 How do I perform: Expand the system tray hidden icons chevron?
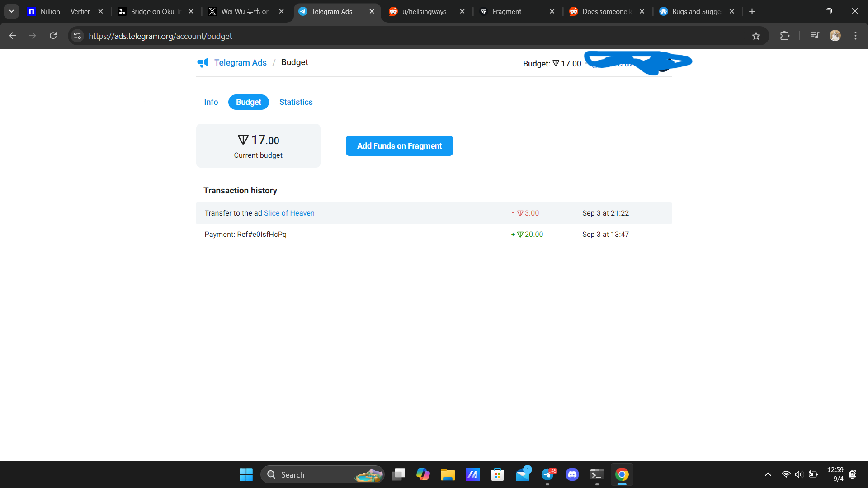coord(768,474)
